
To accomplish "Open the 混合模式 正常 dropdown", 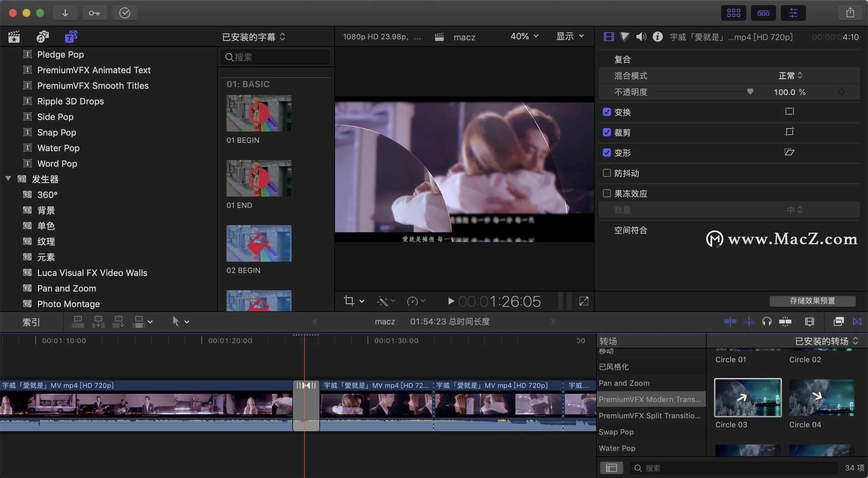I will click(790, 75).
